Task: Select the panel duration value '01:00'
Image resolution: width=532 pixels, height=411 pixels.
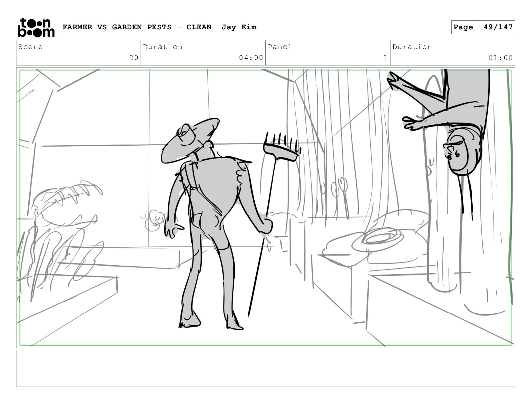Action: (501, 58)
